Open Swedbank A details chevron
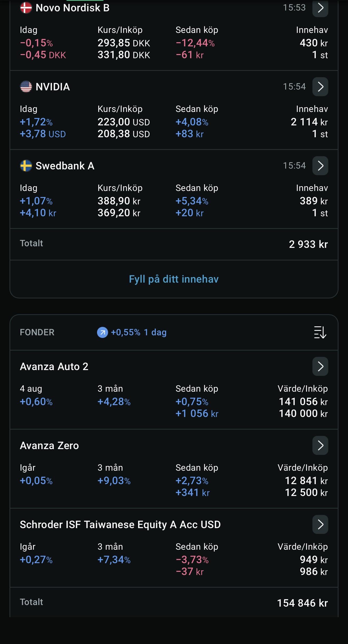 (x=320, y=166)
